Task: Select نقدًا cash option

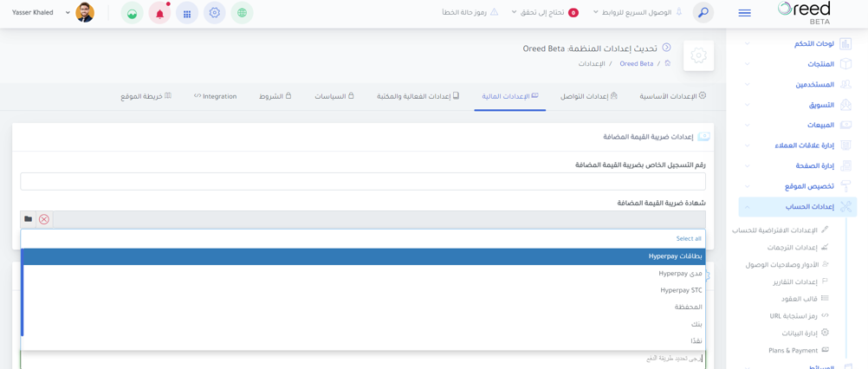Action: click(363, 340)
